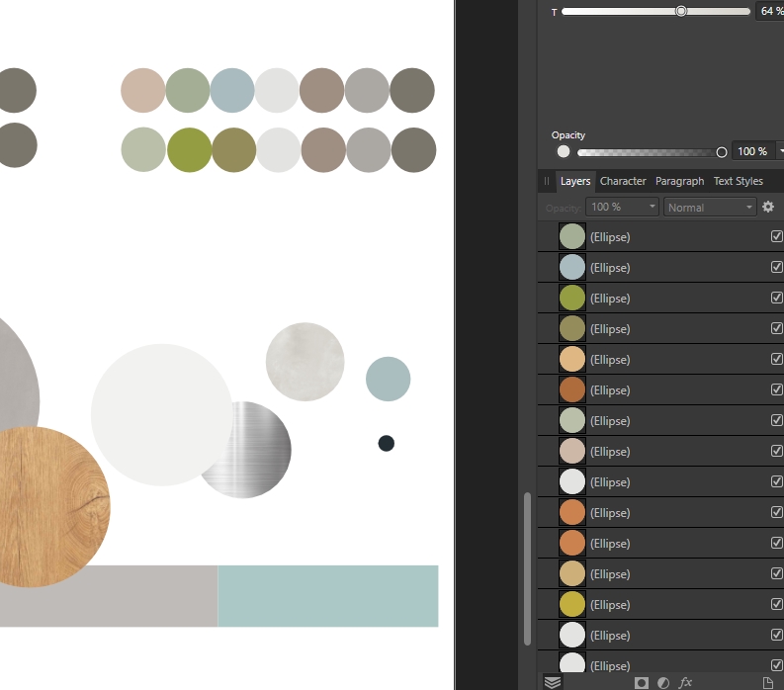Click the pale sage palette circle on canvas
Viewport: 784px width, 690px height.
point(143,149)
